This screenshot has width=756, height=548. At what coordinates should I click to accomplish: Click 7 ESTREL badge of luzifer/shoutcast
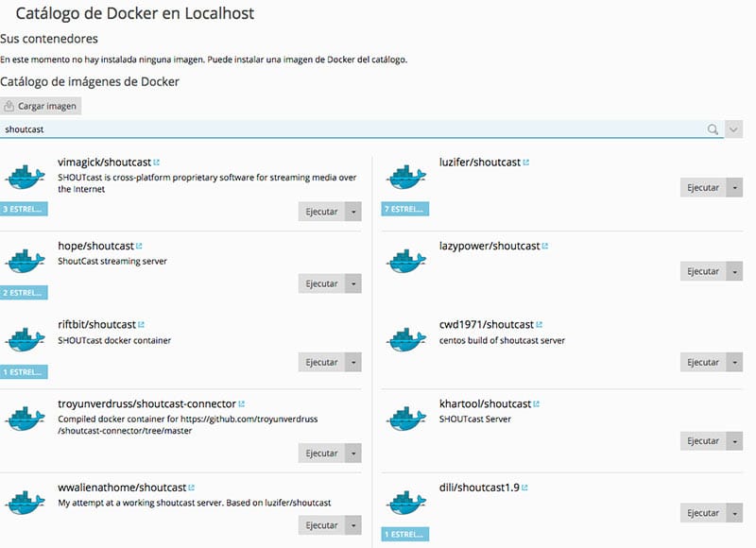405,209
